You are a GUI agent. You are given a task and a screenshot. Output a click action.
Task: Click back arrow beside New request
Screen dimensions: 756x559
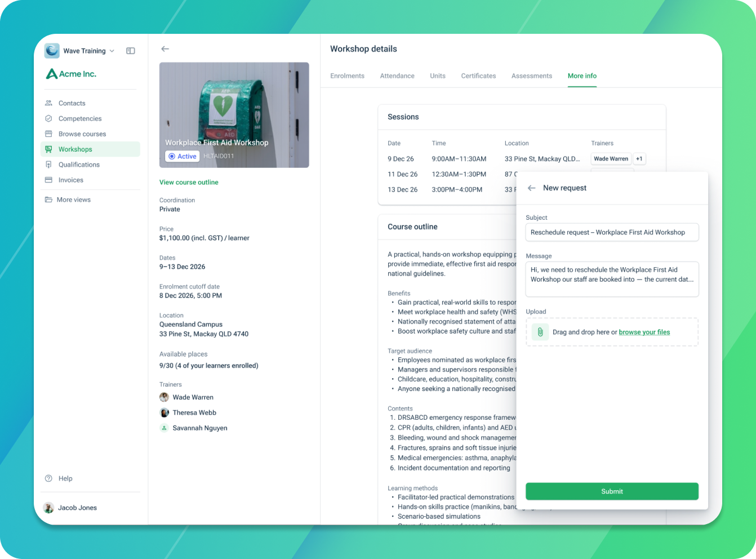pyautogui.click(x=531, y=188)
